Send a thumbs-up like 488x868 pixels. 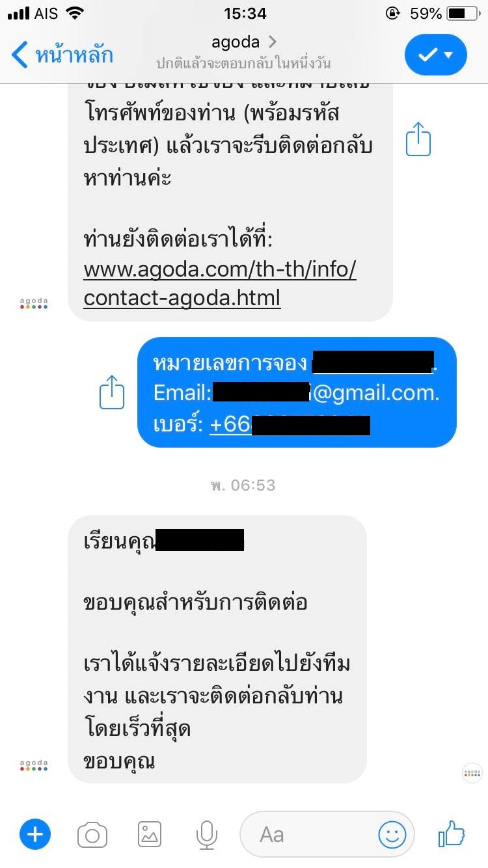[452, 834]
